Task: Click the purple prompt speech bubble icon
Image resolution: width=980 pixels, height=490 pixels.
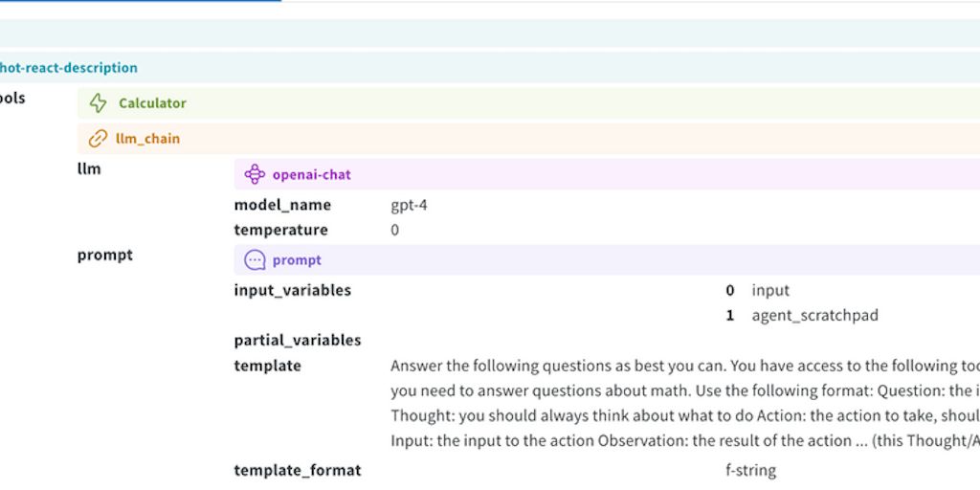Action: point(255,260)
